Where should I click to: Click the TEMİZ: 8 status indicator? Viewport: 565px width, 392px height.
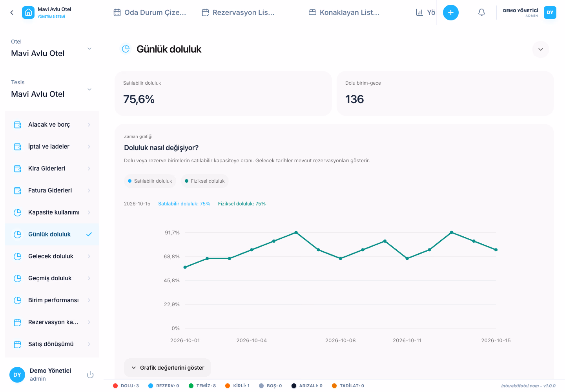pyautogui.click(x=202, y=386)
